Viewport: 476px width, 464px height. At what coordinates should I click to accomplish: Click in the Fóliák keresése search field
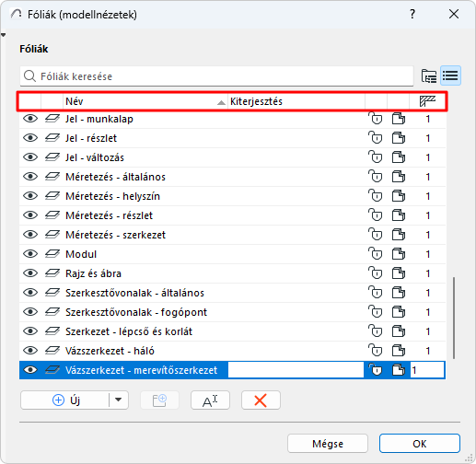[216, 76]
